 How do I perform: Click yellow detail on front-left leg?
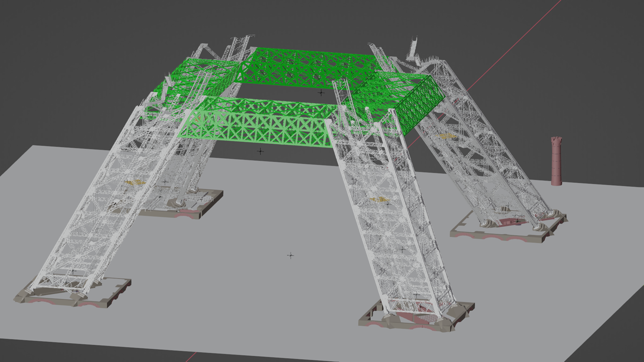pos(135,181)
